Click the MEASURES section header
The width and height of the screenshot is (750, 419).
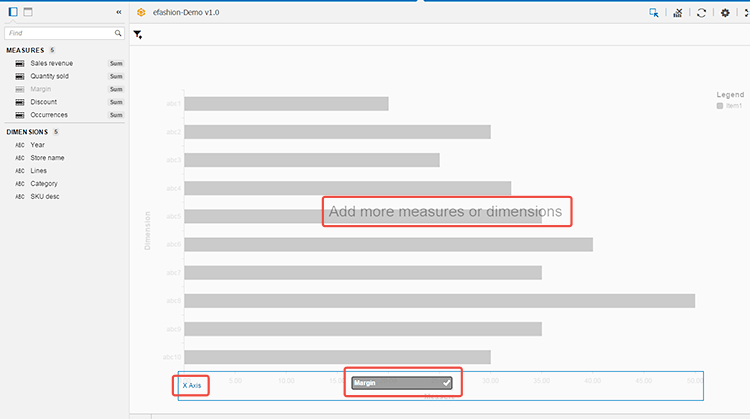point(25,50)
